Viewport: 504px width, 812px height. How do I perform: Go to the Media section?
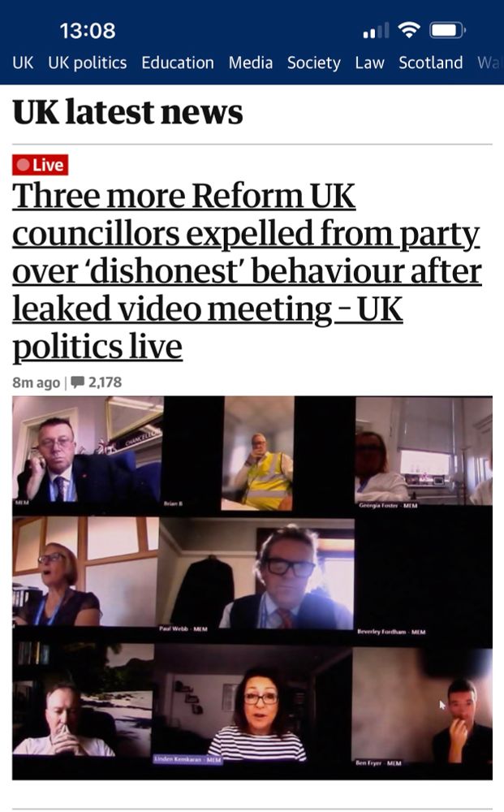tap(251, 63)
